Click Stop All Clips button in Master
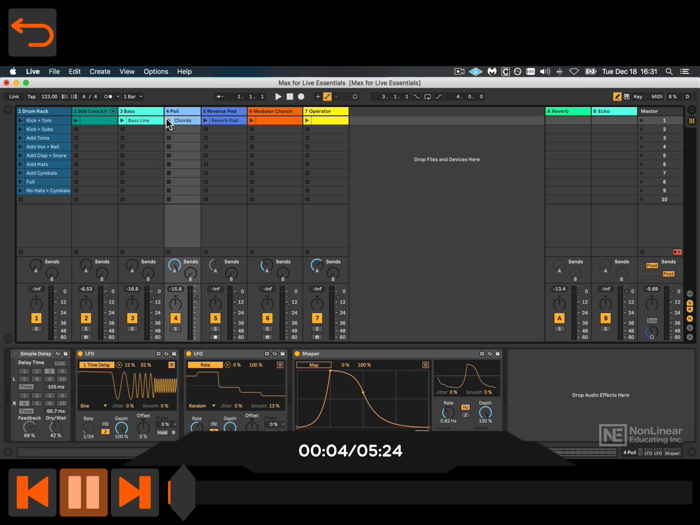The image size is (700, 525). 642,252
